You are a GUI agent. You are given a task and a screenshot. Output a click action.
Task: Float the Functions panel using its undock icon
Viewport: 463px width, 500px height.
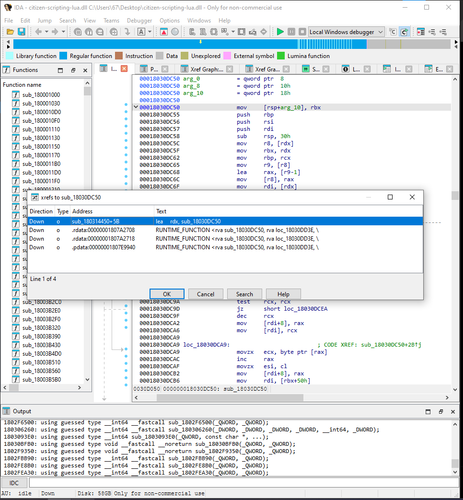[73, 70]
